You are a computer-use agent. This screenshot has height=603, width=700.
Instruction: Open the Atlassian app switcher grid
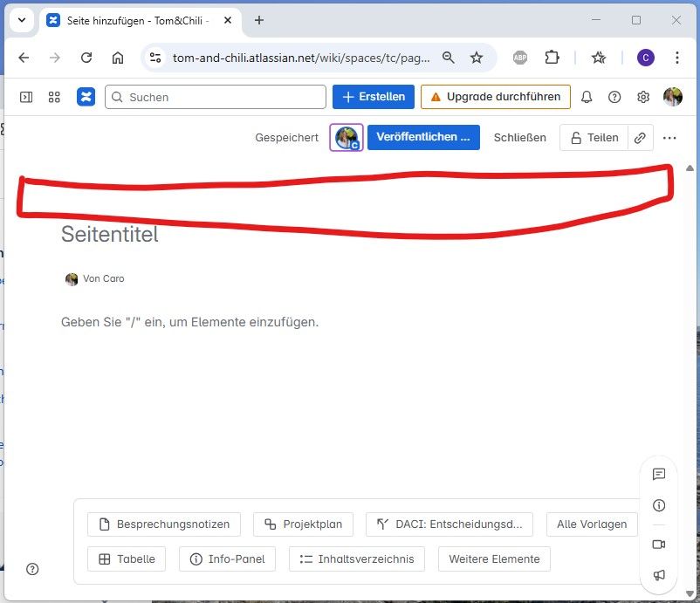click(54, 97)
